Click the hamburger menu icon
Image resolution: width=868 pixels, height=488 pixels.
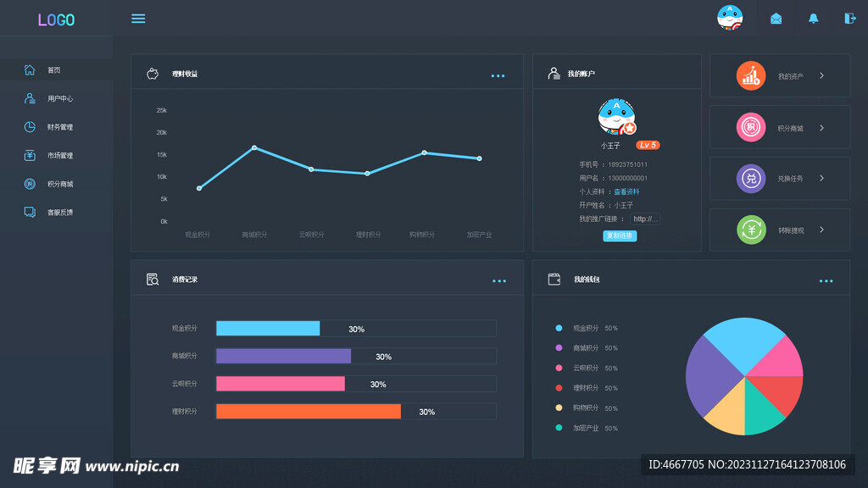coord(138,19)
